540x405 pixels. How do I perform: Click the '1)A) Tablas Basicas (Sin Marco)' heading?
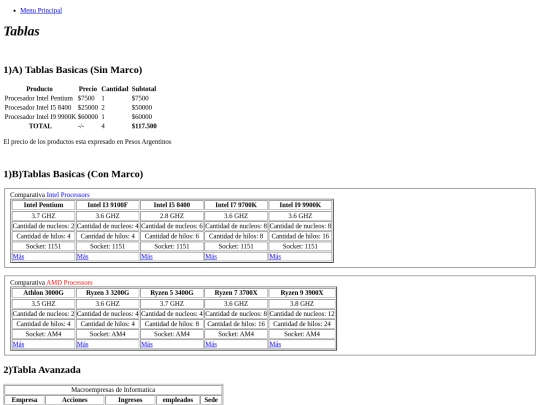(x=73, y=70)
